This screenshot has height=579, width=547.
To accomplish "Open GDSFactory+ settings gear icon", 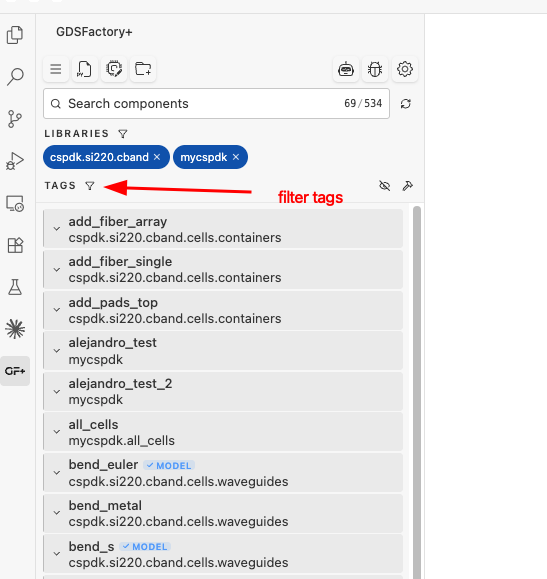I will tap(405, 69).
